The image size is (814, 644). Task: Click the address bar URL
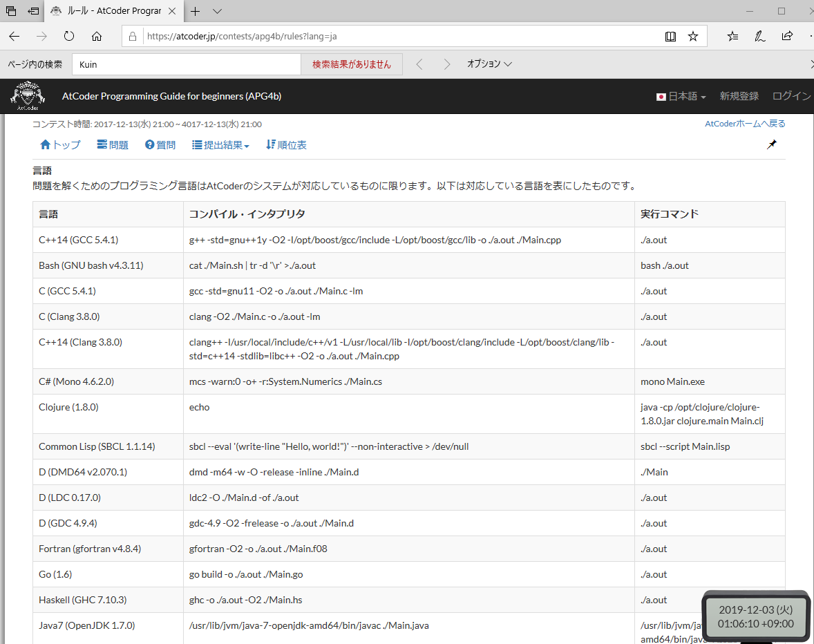point(242,37)
